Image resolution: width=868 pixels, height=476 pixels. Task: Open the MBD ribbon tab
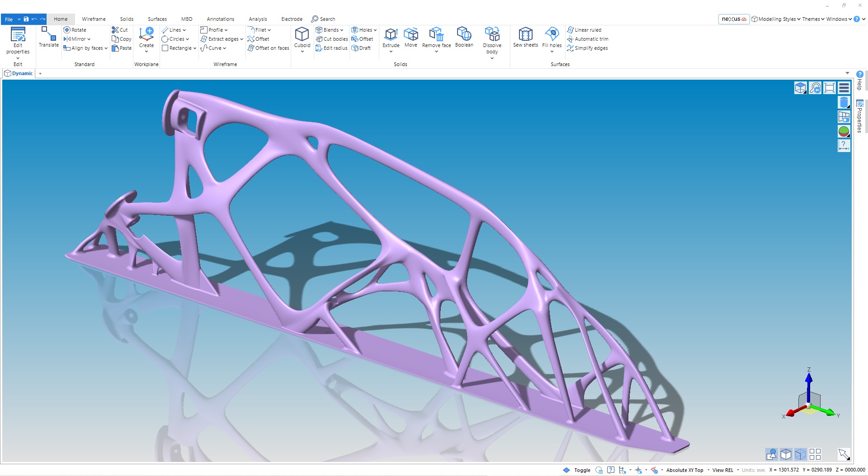[x=187, y=19]
